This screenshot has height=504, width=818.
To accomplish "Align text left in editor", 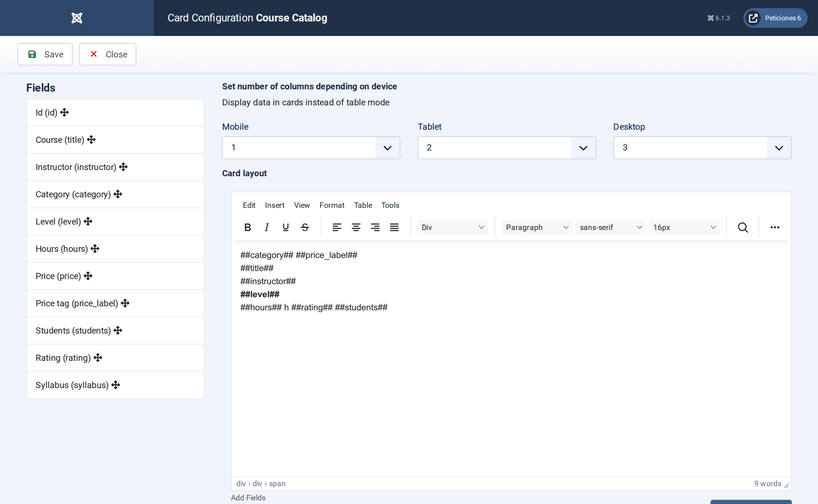I will (337, 227).
